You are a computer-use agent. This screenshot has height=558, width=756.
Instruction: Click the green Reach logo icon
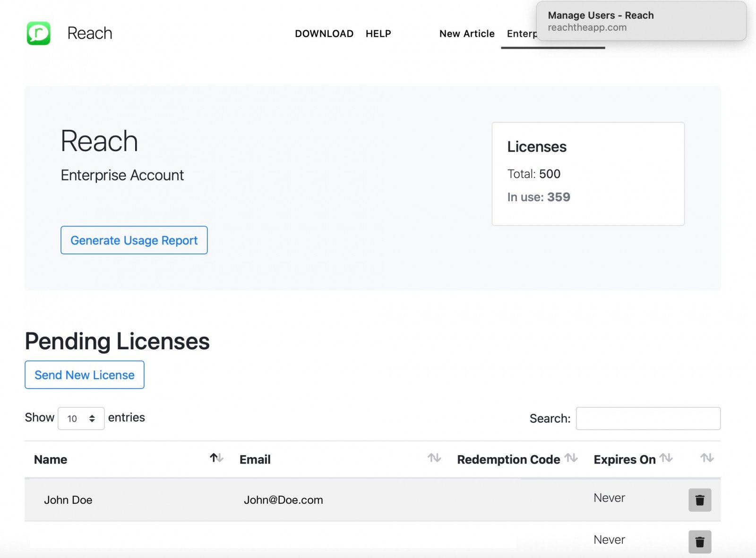38,33
